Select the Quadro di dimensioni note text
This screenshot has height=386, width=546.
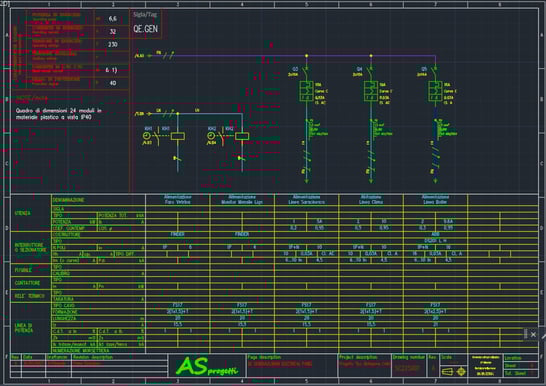click(x=58, y=114)
